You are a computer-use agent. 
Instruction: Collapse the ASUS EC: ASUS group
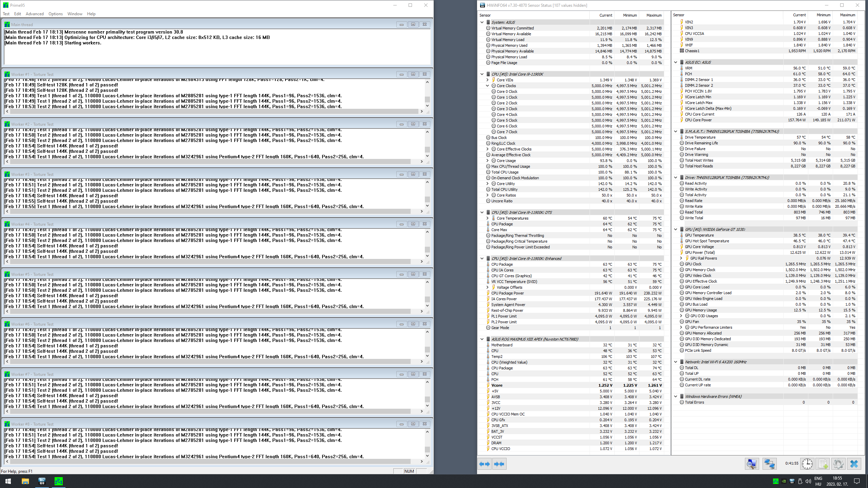[x=675, y=62]
